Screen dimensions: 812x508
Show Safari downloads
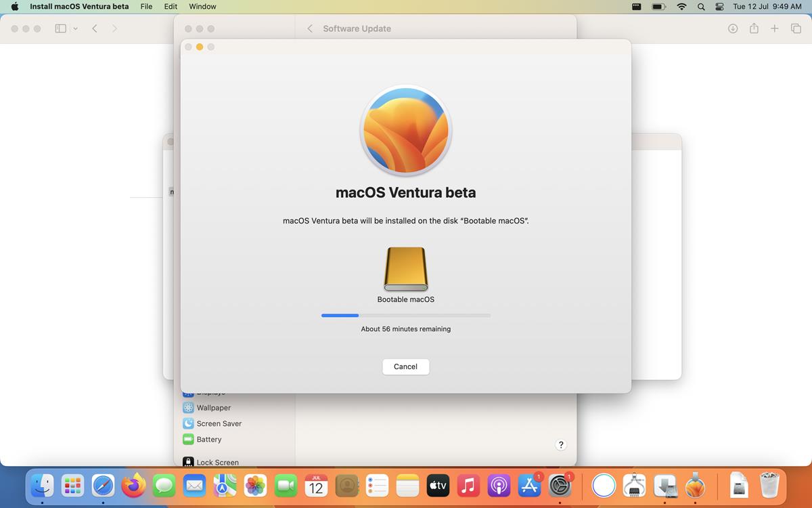732,28
